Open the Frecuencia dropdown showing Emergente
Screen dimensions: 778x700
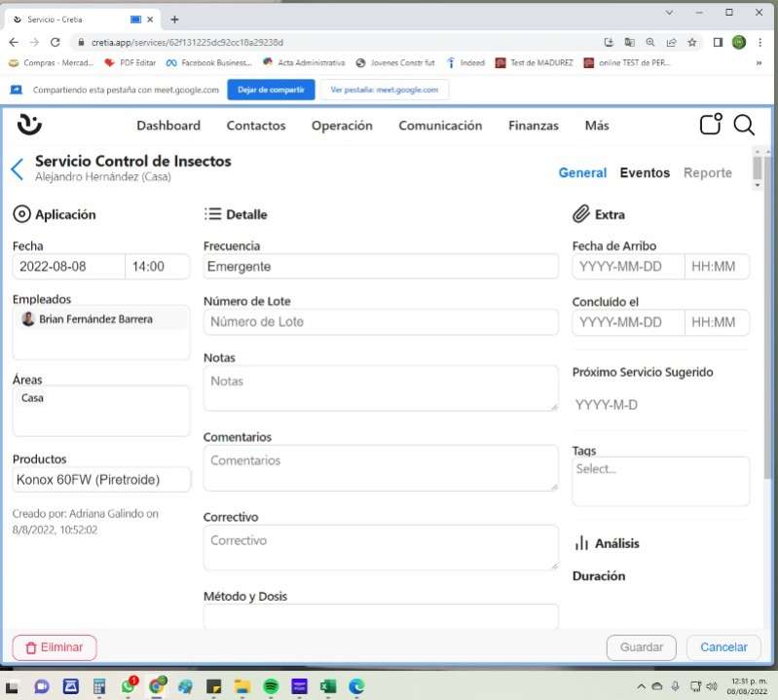[380, 267]
